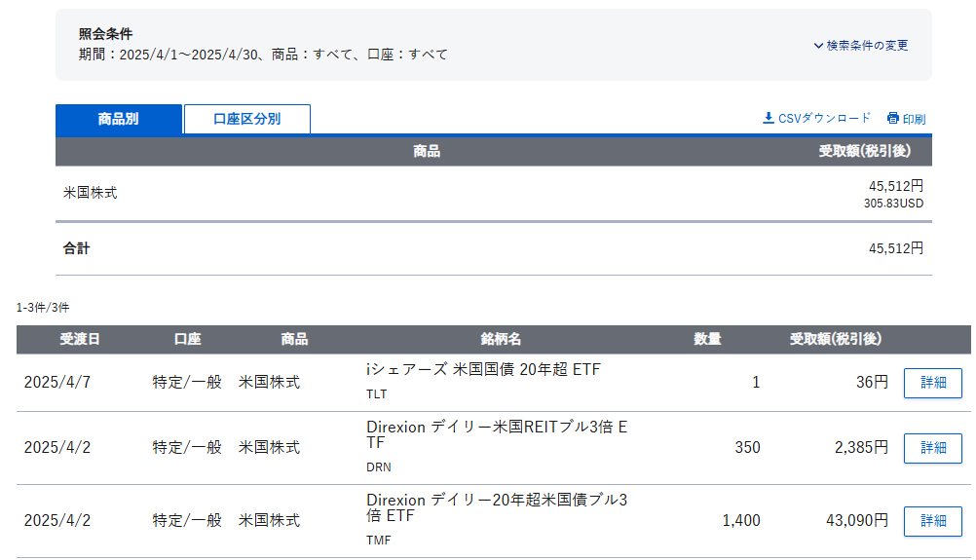Open 詳細 for the TLT row
This screenshot has height=560, width=976.
click(932, 383)
